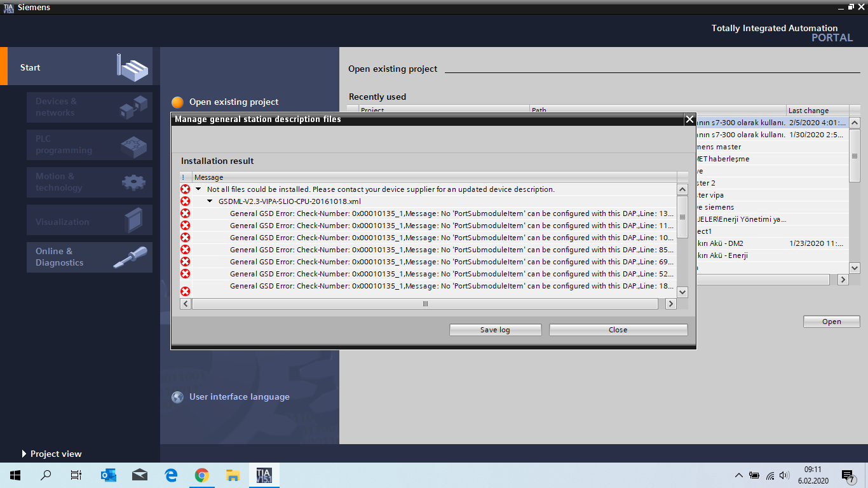Switch to Google Chrome in the taskbar
The image size is (868, 488).
point(202,475)
